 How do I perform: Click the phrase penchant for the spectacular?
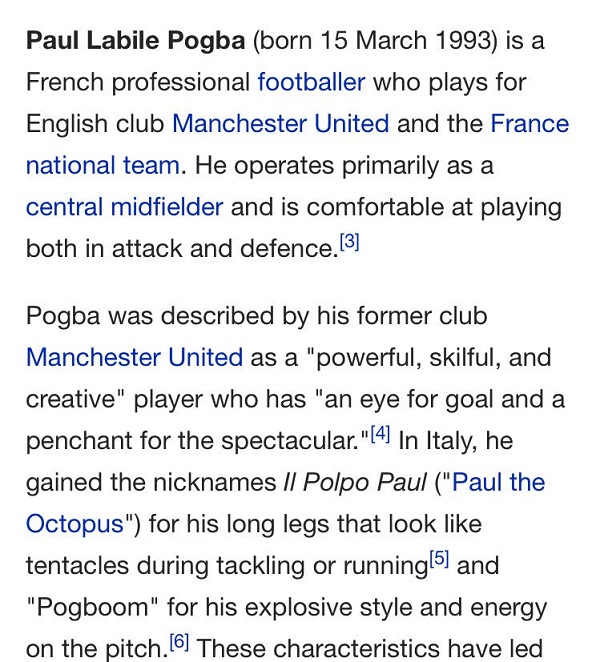click(x=192, y=441)
